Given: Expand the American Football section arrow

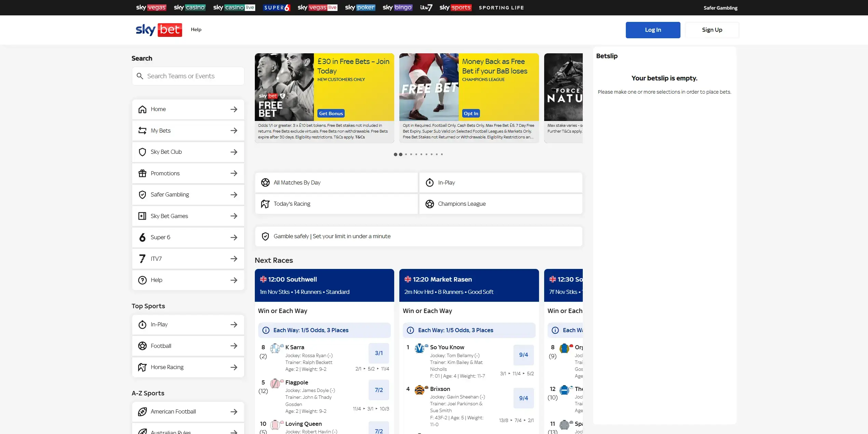Looking at the screenshot, I should [234, 411].
